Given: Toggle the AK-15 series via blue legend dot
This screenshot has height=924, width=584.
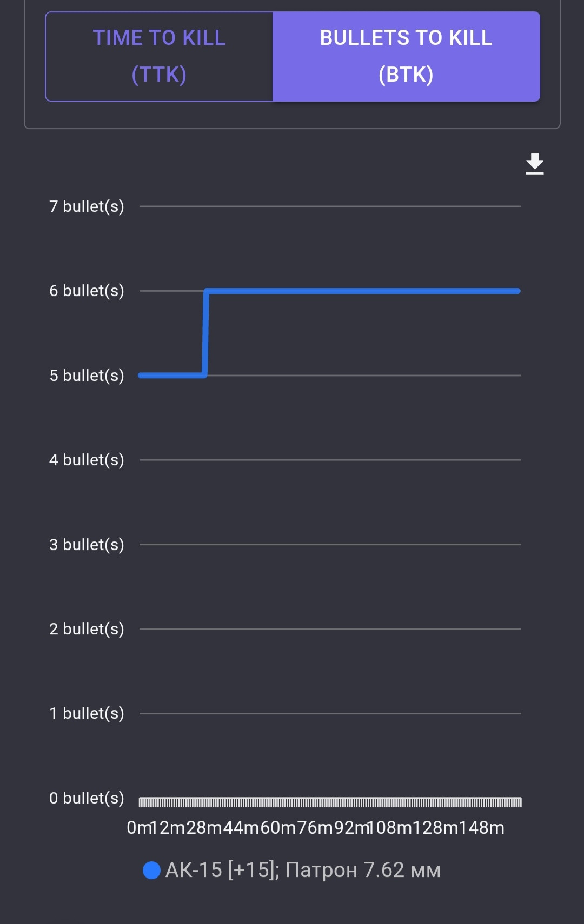Looking at the screenshot, I should click(x=151, y=870).
